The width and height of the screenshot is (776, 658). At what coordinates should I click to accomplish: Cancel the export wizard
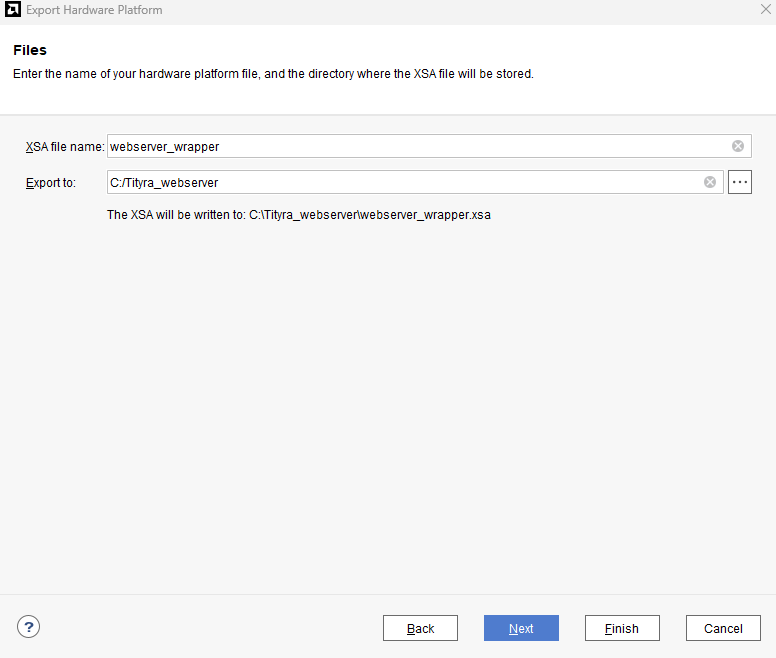[x=723, y=628]
